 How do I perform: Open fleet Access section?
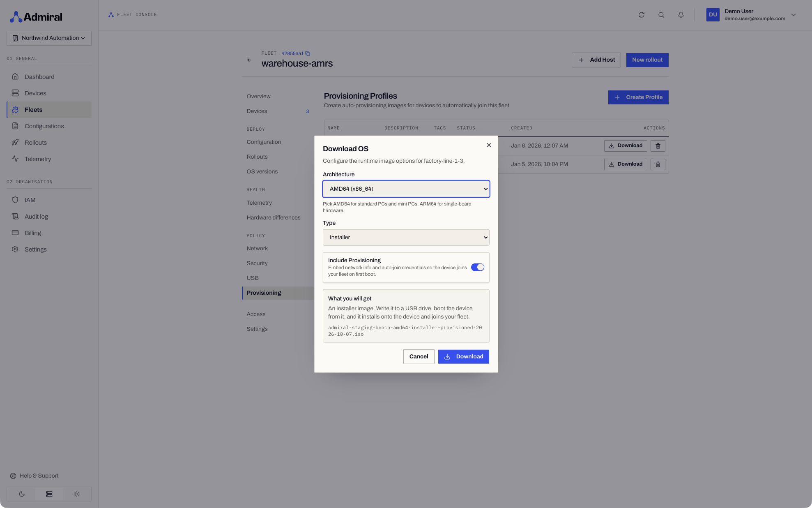click(x=278, y=314)
